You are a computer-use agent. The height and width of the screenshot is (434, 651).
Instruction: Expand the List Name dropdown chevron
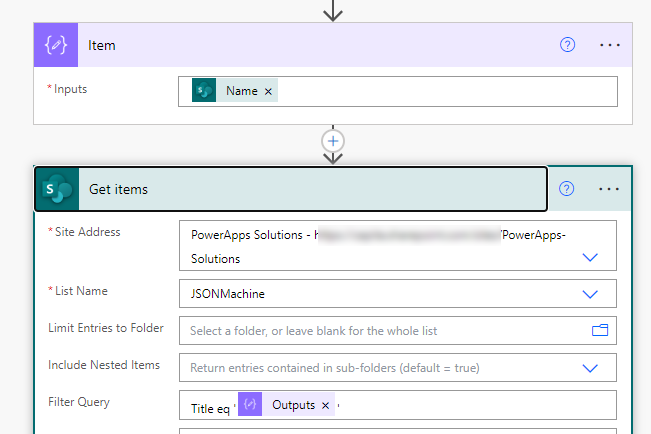point(590,294)
